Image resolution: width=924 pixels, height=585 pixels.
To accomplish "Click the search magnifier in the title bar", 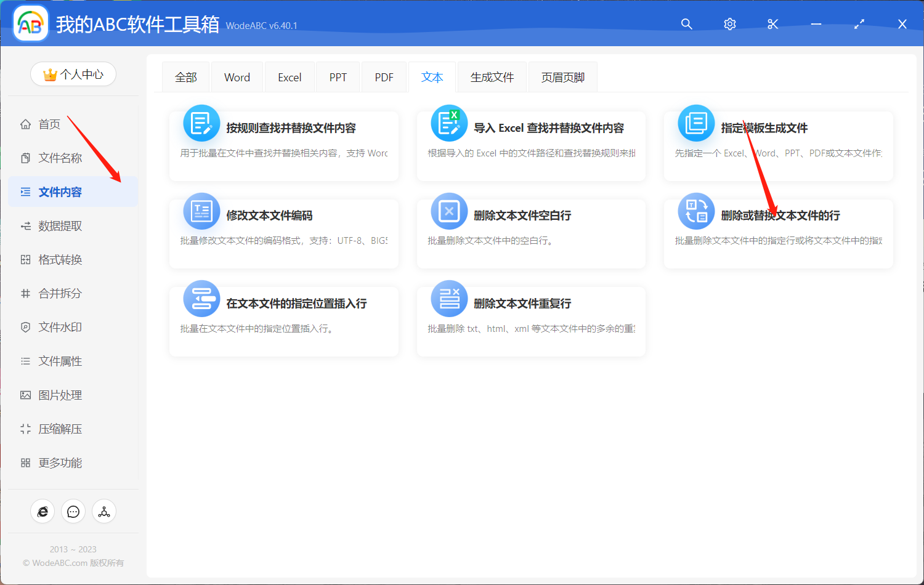I will pos(686,24).
